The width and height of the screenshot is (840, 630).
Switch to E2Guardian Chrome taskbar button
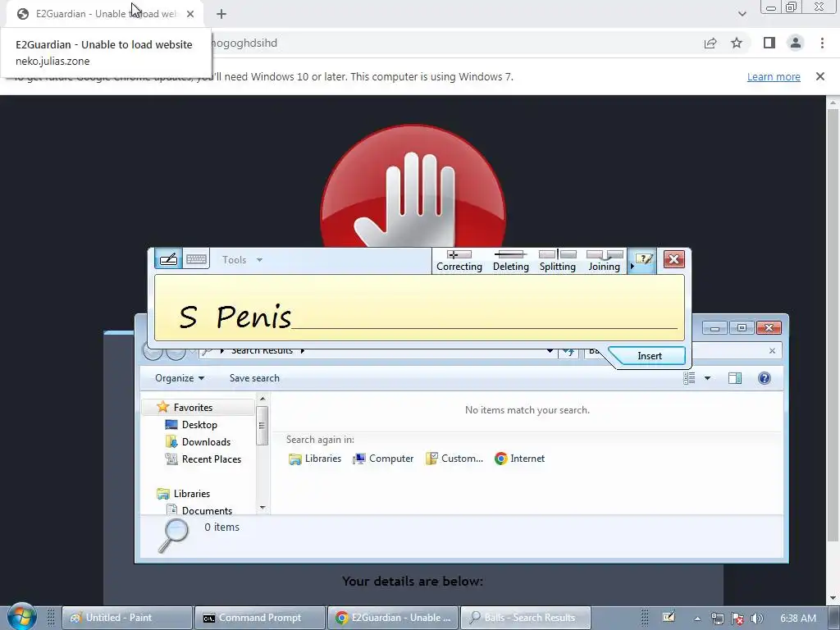click(393, 618)
